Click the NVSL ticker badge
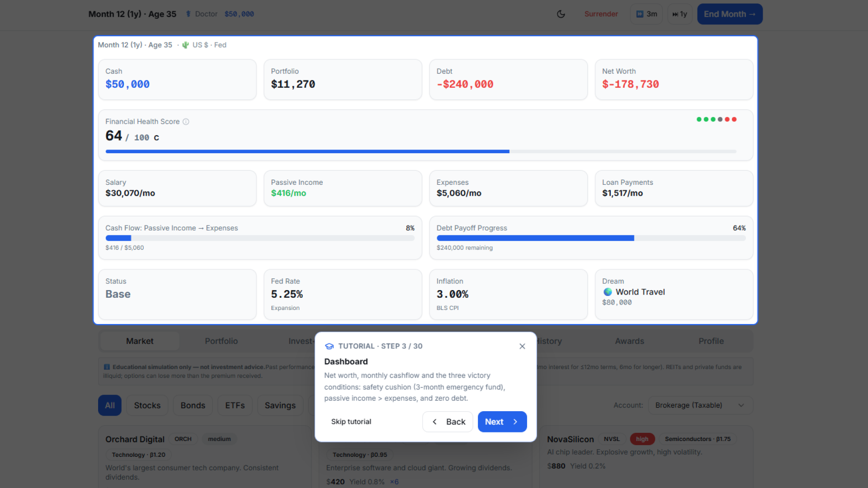 [612, 439]
